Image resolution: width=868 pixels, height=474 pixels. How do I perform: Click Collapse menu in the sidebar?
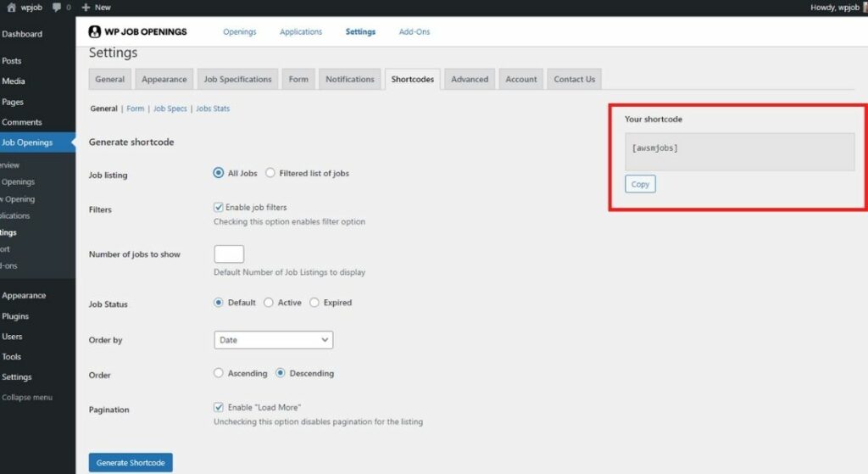27,397
